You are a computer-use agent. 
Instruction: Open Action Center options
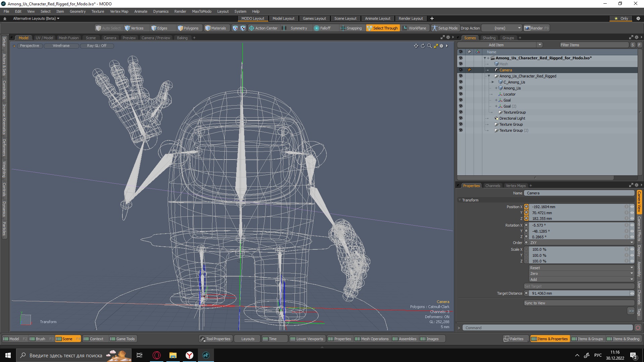pos(263,28)
